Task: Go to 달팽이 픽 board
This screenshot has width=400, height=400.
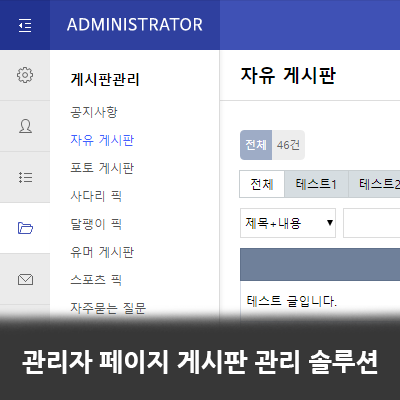Action: pos(96,224)
